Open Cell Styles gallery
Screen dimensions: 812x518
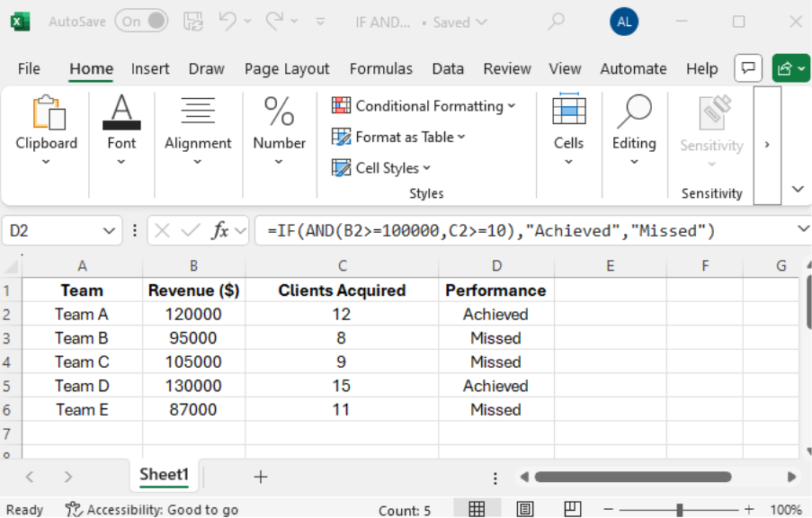[x=381, y=168]
